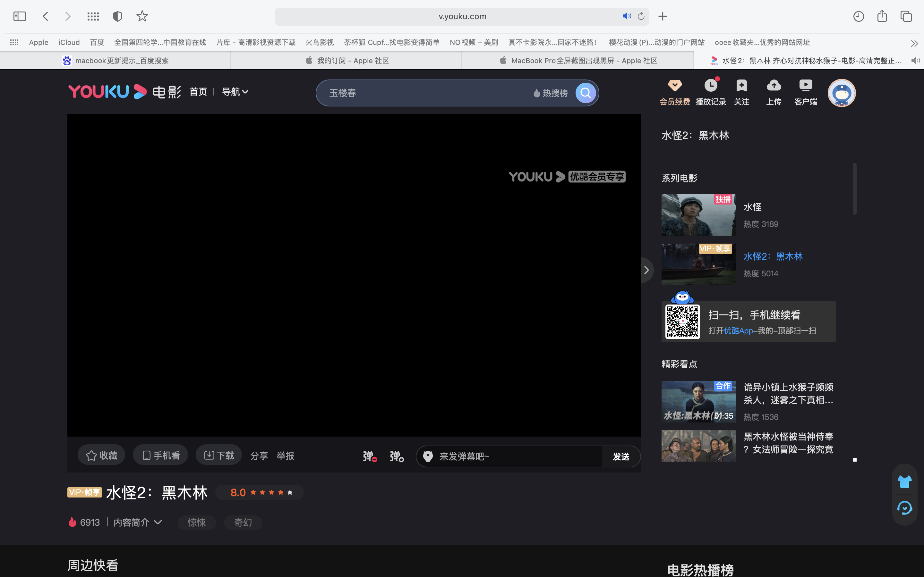This screenshot has height=577, width=924.
Task: Click the skin shirt icon
Action: 904,481
